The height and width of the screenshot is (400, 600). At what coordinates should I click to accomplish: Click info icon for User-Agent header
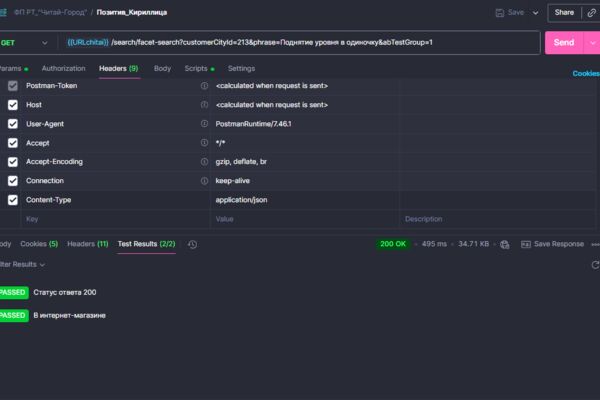click(x=204, y=124)
